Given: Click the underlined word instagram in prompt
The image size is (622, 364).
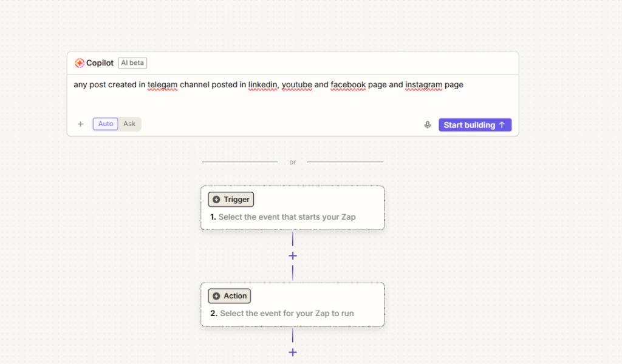Looking at the screenshot, I should [x=423, y=85].
